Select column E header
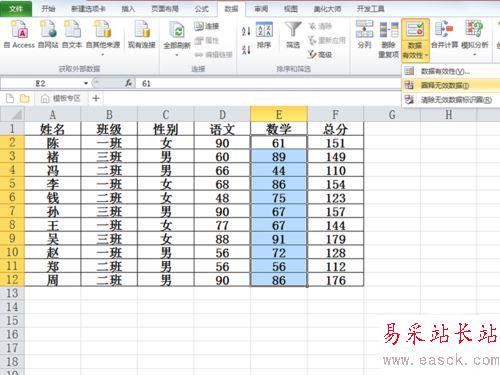 coord(279,115)
